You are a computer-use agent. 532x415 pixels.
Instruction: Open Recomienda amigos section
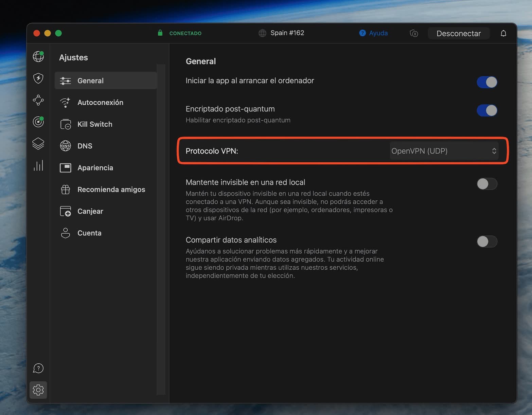(x=106, y=190)
